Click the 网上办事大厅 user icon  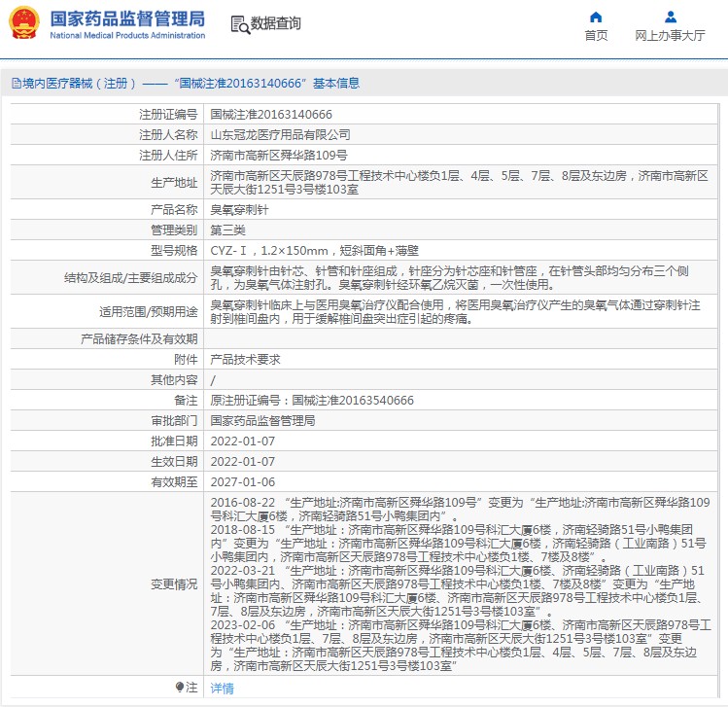(x=670, y=18)
